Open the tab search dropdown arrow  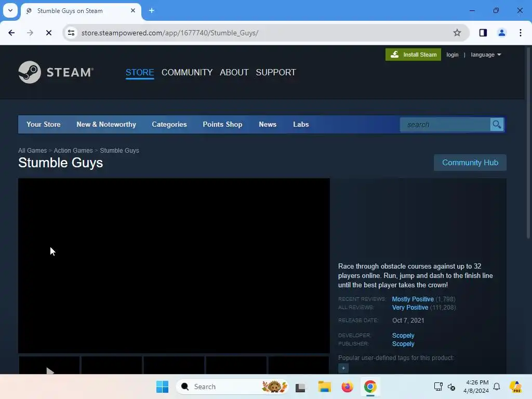(10, 10)
